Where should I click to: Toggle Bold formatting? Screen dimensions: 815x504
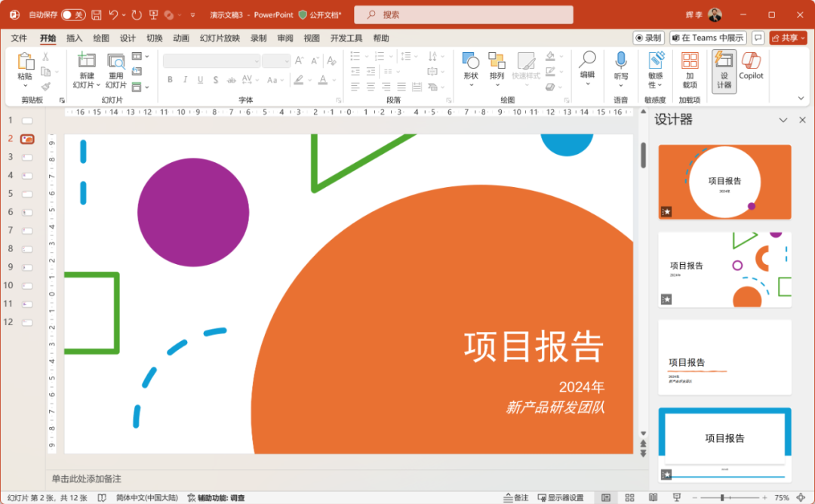(170, 79)
